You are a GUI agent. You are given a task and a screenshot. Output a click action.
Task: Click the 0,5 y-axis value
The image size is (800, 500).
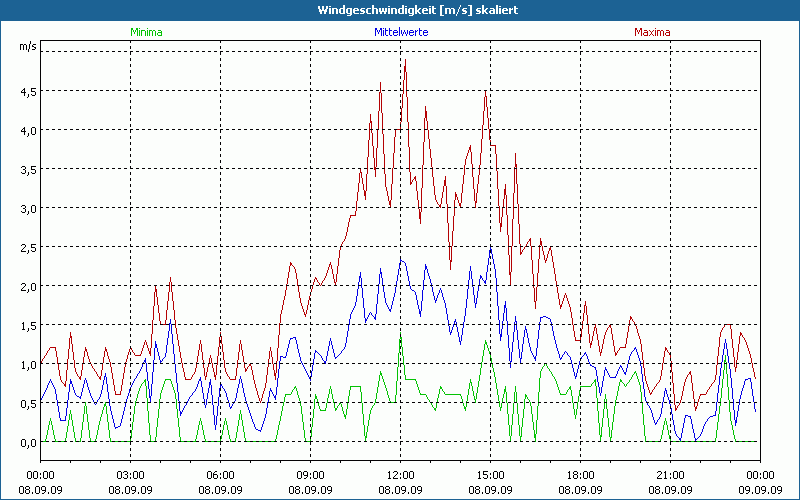[x=28, y=404]
